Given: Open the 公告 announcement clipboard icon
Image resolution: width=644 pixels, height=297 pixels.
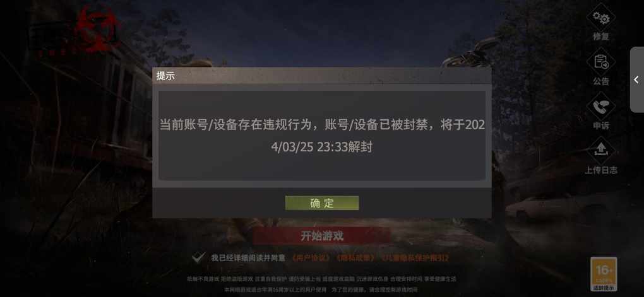Looking at the screenshot, I should pos(601,62).
